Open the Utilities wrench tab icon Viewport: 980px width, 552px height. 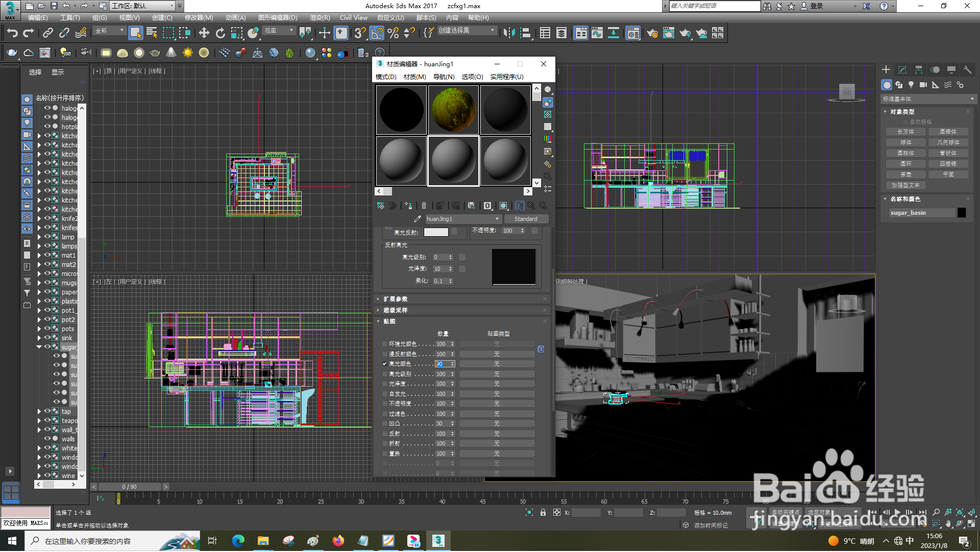968,70
